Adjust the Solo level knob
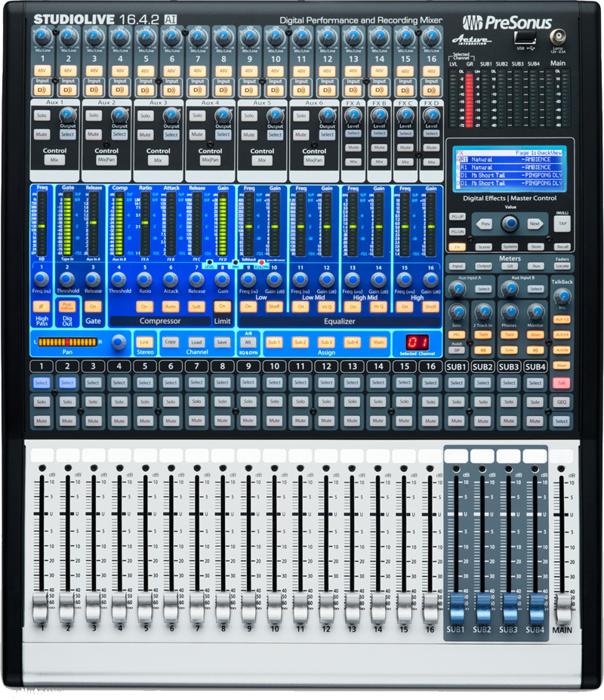Image resolution: width=604 pixels, height=700 pixels. (x=456, y=312)
